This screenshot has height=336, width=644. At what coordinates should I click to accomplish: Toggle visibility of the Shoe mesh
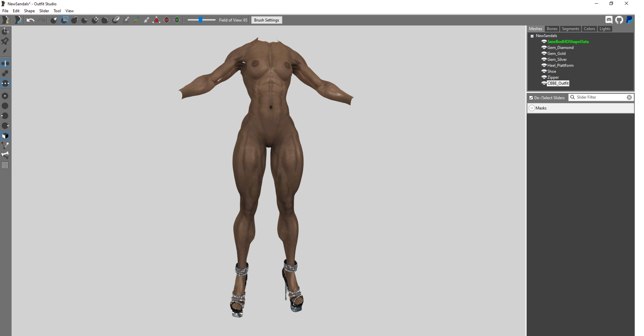click(x=544, y=71)
